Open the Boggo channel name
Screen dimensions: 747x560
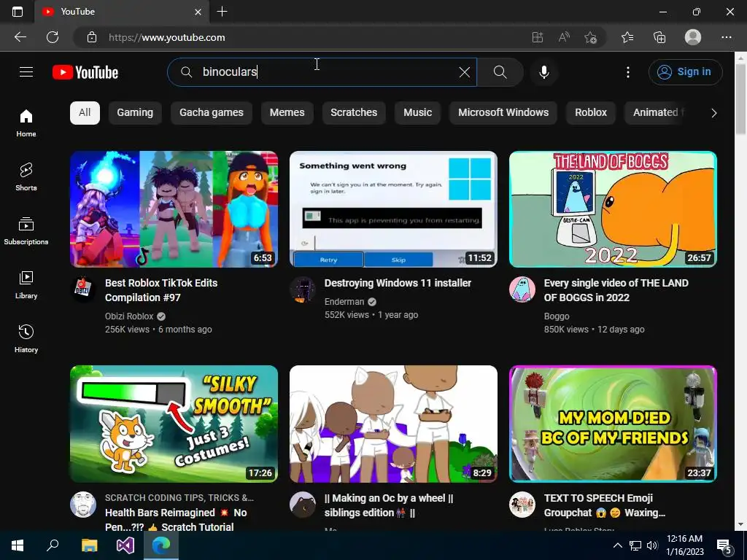coord(557,316)
